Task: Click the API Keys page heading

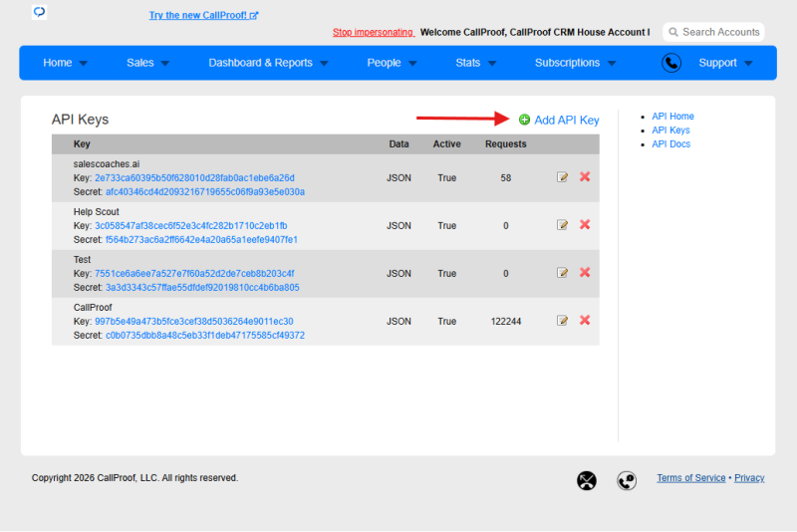Action: (x=80, y=120)
